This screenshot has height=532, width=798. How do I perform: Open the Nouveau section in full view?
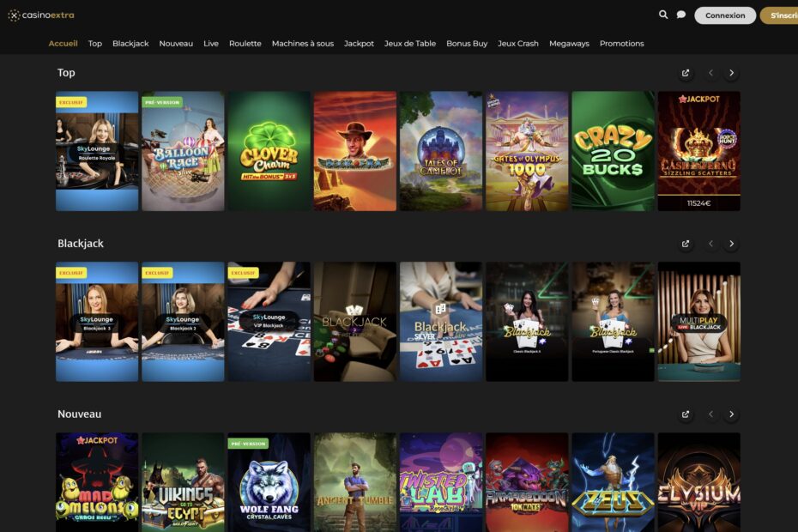686,414
